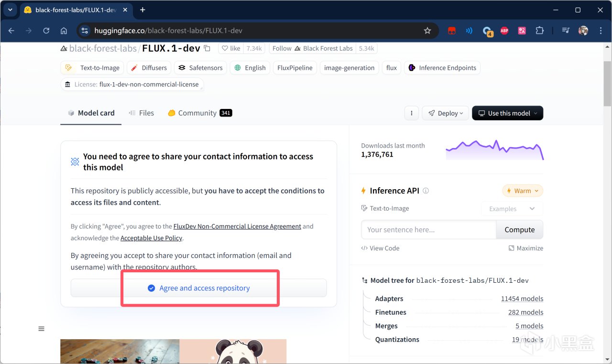
Task: Open the tab search dropdown
Action: (10, 10)
